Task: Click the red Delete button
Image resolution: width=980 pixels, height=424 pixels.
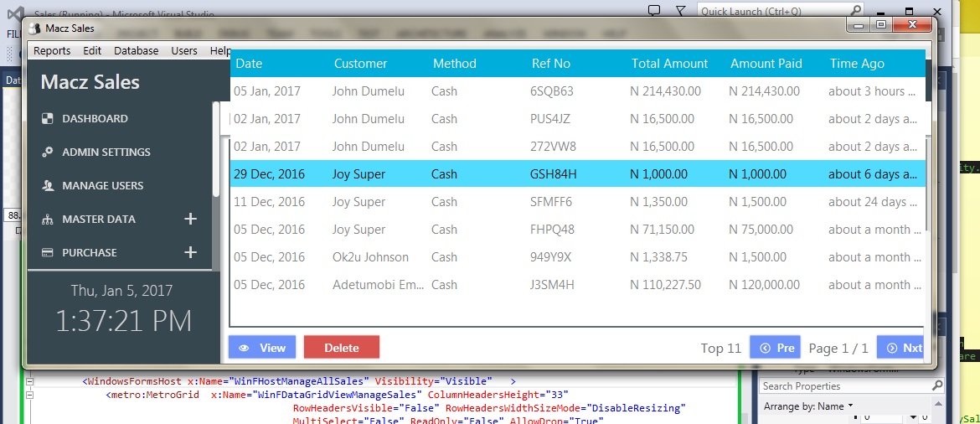Action: [x=341, y=348]
